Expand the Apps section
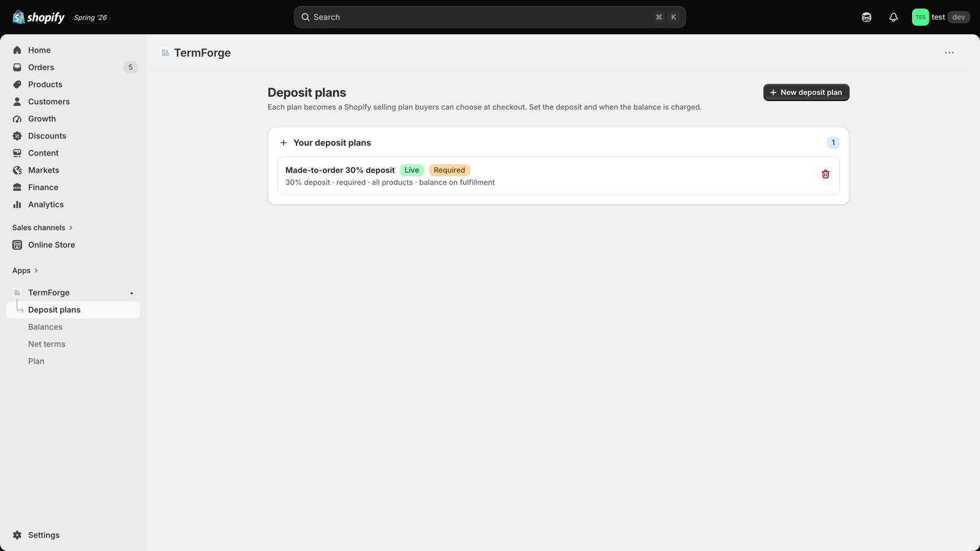This screenshot has height=551, width=980. click(25, 271)
